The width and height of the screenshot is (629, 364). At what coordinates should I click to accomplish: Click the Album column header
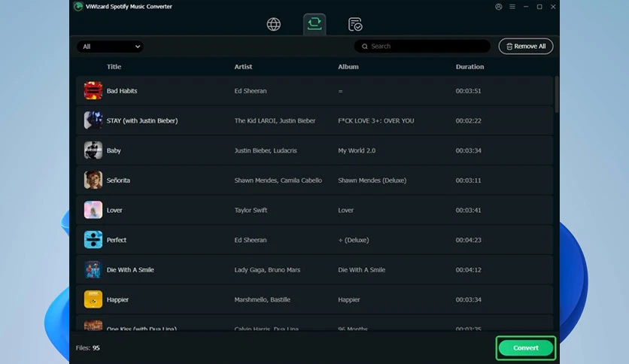tap(348, 67)
